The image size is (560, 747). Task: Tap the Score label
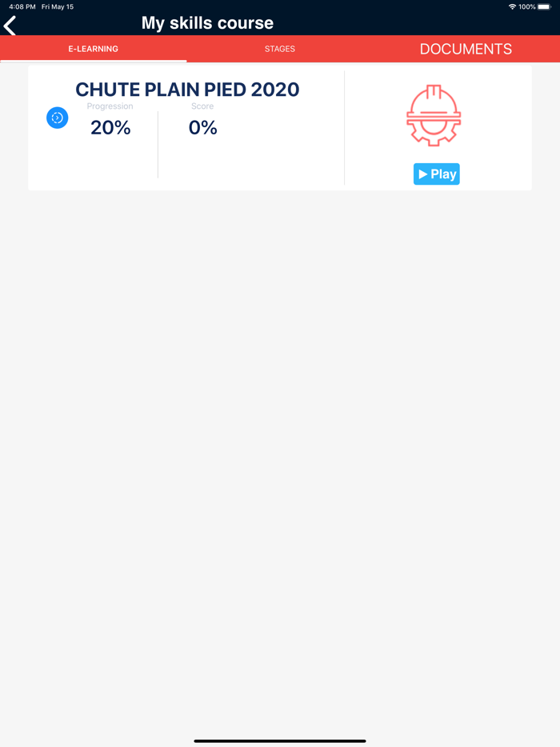coord(202,106)
